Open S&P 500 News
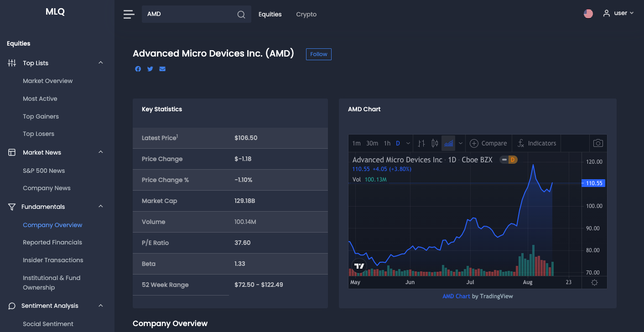 click(x=44, y=171)
